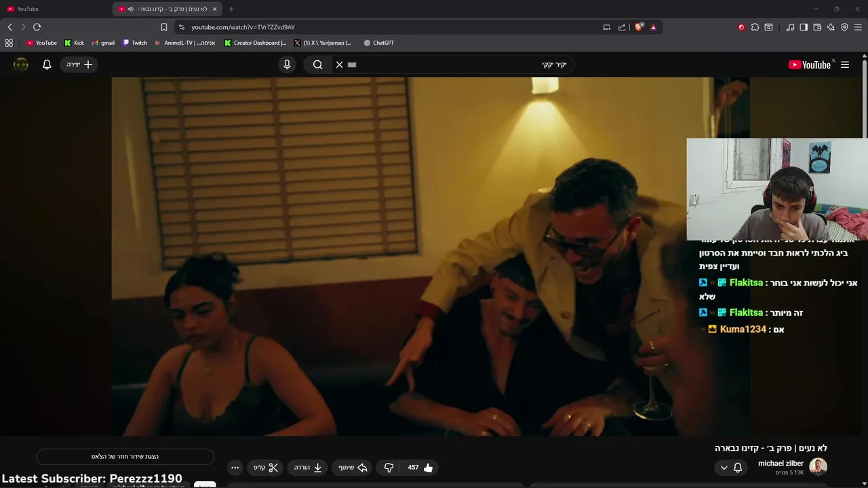Open the michael zilber channel avatar

point(818,466)
